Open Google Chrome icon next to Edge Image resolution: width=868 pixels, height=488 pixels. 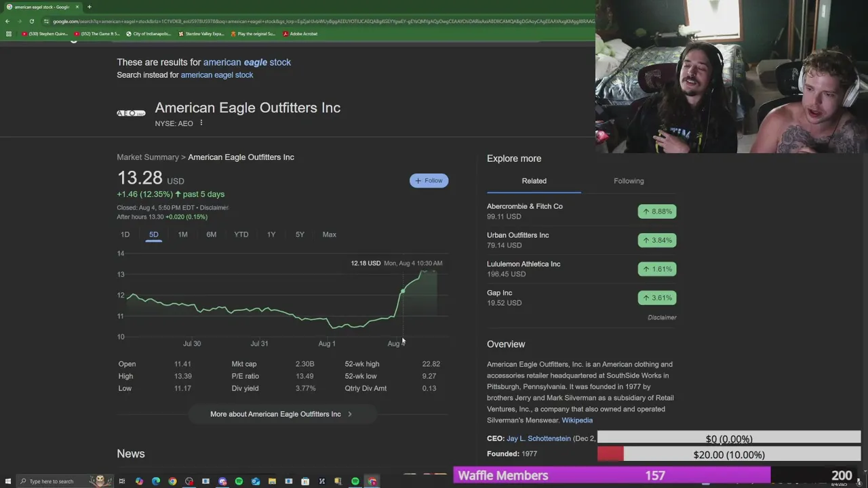(172, 481)
